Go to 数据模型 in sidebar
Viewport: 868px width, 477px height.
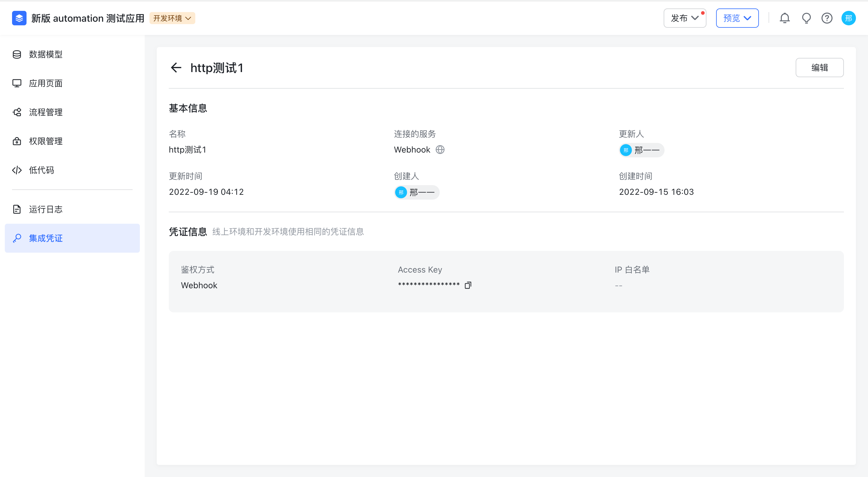pos(46,54)
